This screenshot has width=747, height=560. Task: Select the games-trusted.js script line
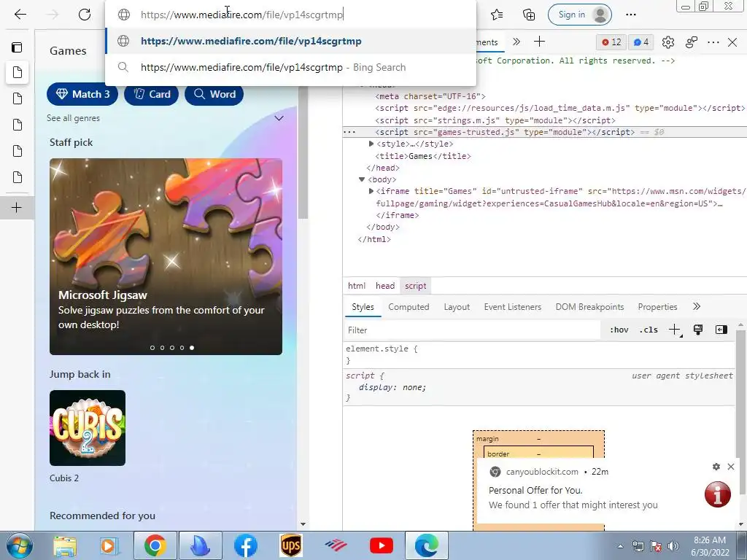click(505, 132)
